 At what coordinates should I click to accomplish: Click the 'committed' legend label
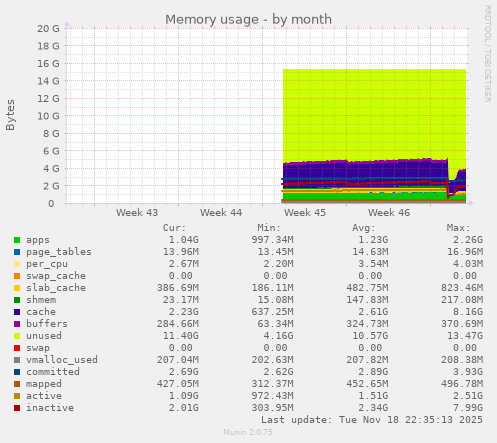53,372
